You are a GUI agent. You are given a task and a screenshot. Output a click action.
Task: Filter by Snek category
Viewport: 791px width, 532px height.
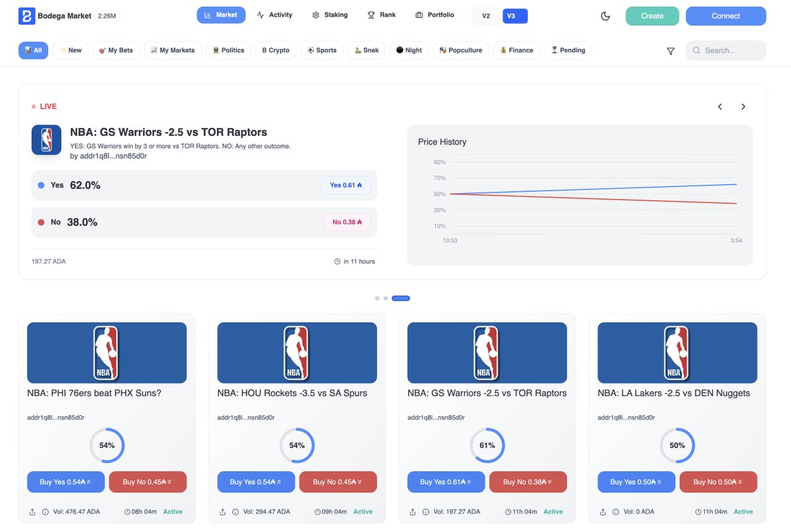[366, 50]
